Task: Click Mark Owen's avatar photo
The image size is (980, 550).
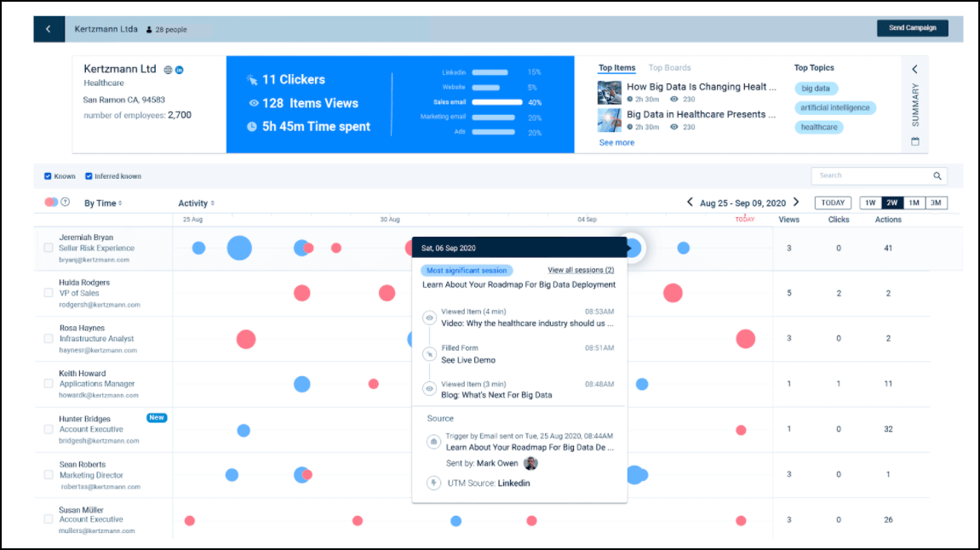Action: (x=530, y=463)
